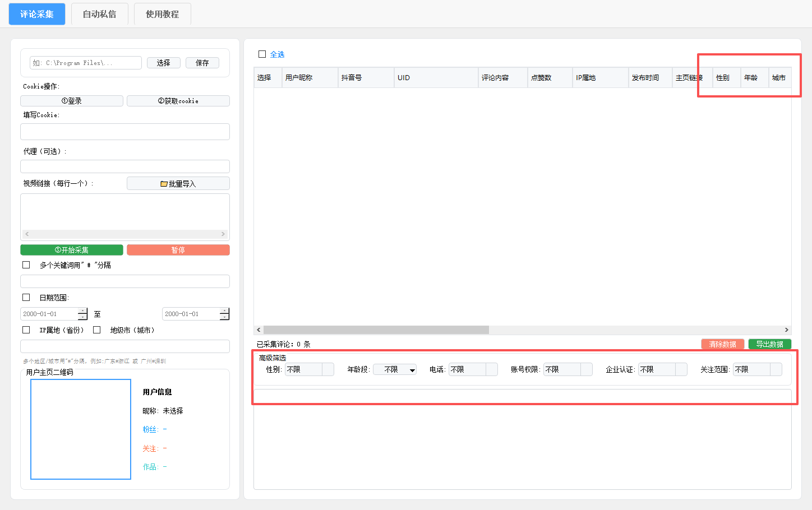Switch to the 自动私信 tab
Screen dimensions: 812x510
[99, 14]
